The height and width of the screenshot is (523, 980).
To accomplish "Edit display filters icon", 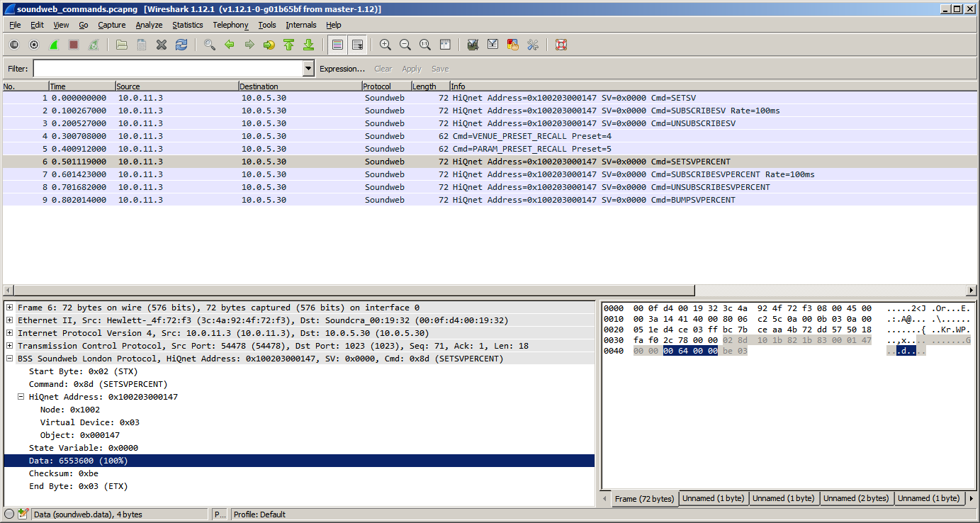I will click(493, 45).
